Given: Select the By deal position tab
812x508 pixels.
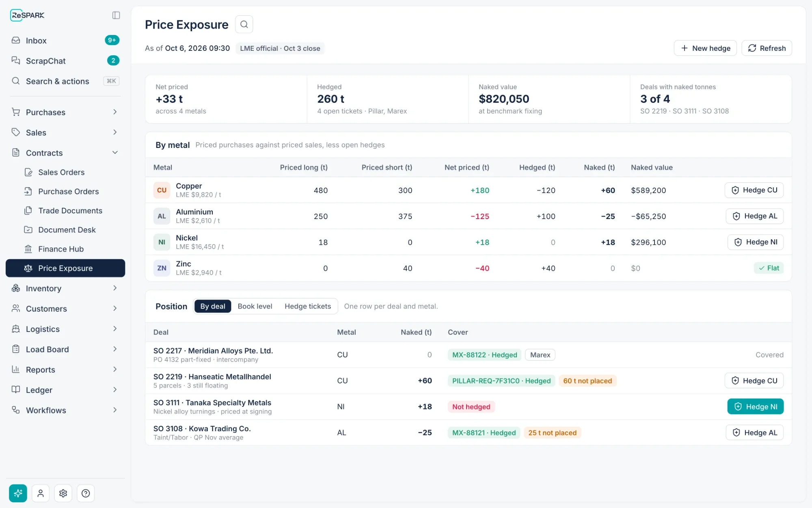Looking at the screenshot, I should 213,306.
